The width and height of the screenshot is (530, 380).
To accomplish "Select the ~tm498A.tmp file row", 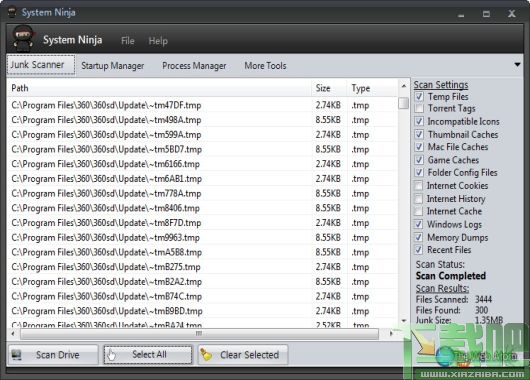I will coord(202,120).
